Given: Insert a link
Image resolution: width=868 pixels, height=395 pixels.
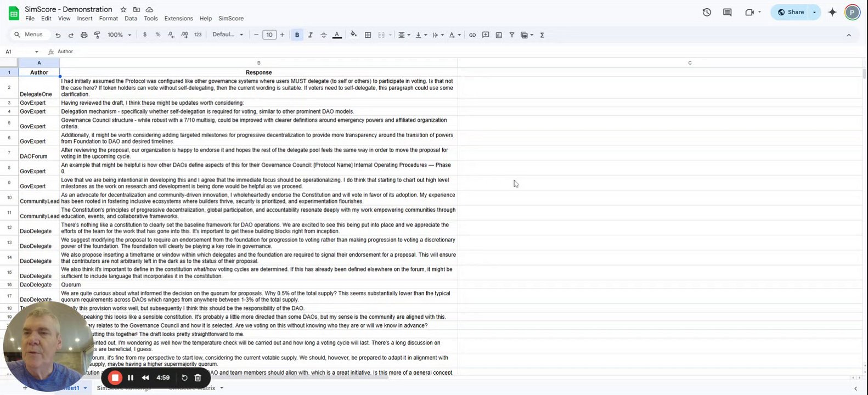Looking at the screenshot, I should (x=472, y=35).
